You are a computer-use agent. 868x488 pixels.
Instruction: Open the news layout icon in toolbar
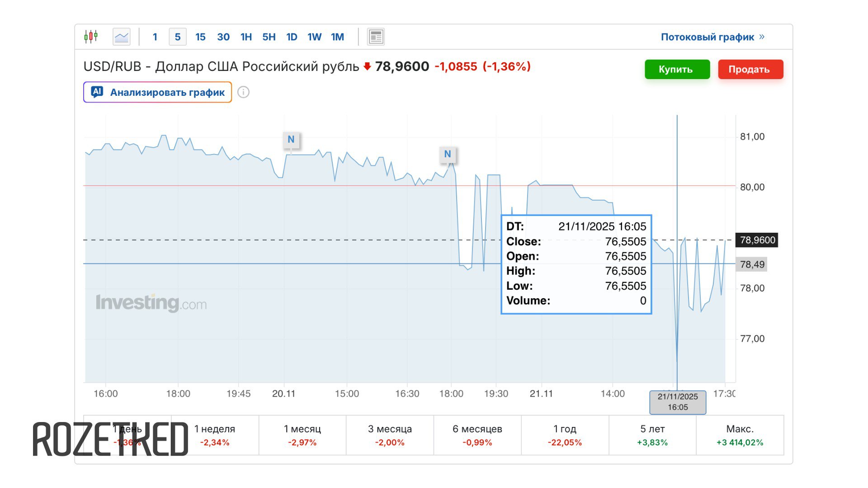[x=376, y=37]
